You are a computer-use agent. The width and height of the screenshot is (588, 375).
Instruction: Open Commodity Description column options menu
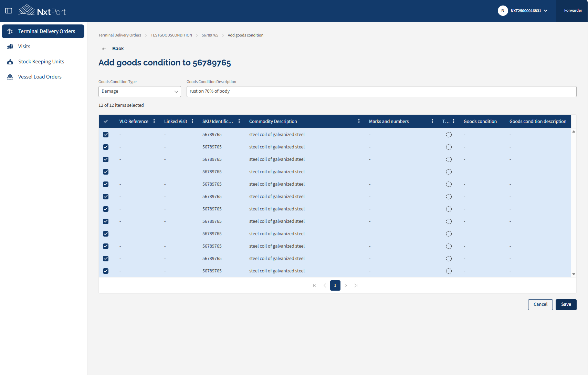pyautogui.click(x=359, y=121)
